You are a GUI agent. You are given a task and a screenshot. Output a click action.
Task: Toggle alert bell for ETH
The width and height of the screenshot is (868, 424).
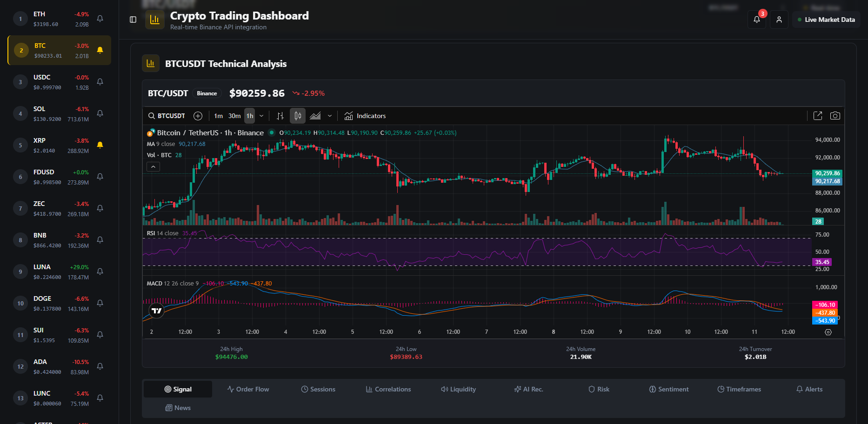(x=100, y=19)
